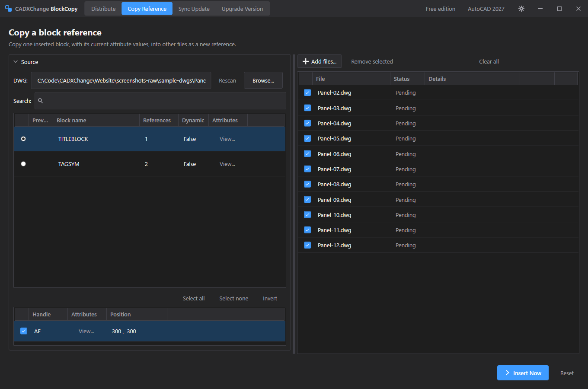This screenshot has width=588, height=389.
Task: Switch to the Sync Update tab
Action: tap(194, 9)
